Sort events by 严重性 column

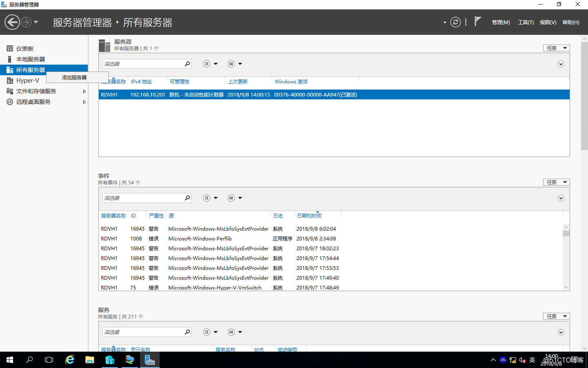pyautogui.click(x=156, y=216)
